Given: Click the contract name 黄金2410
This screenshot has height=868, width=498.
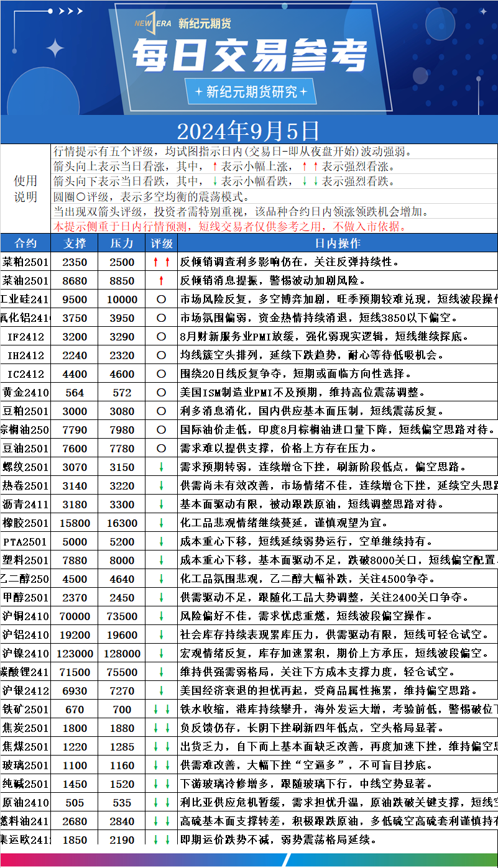Looking at the screenshot, I should pos(25,393).
